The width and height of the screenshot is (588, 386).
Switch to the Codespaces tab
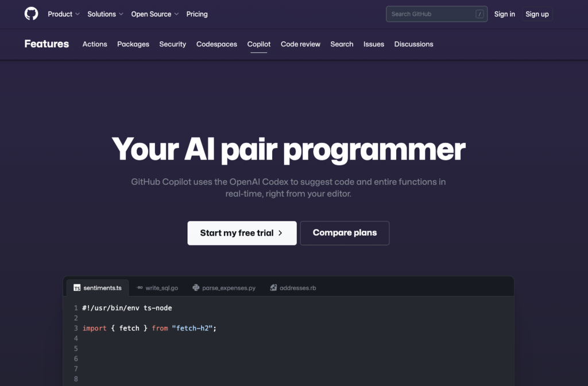click(216, 44)
